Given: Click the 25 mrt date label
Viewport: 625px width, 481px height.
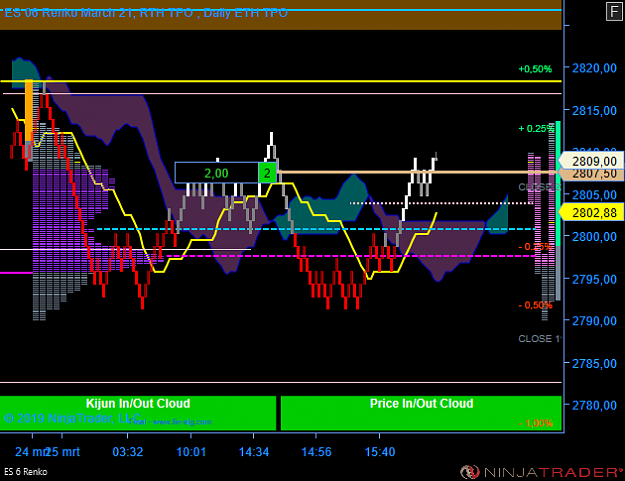Looking at the screenshot, I should click(x=63, y=452).
